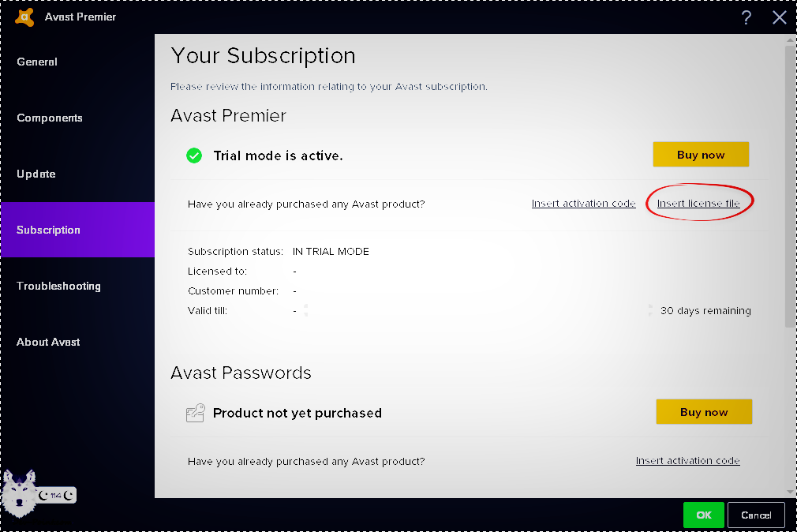Click the wolf watermark logo
Image resolution: width=797 pixels, height=532 pixels.
click(x=19, y=495)
